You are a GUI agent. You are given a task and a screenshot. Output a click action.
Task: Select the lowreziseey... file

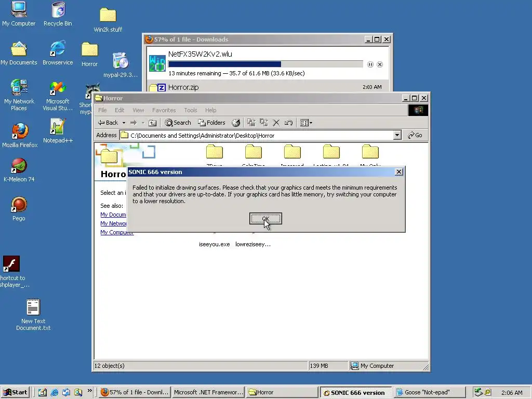[253, 244]
